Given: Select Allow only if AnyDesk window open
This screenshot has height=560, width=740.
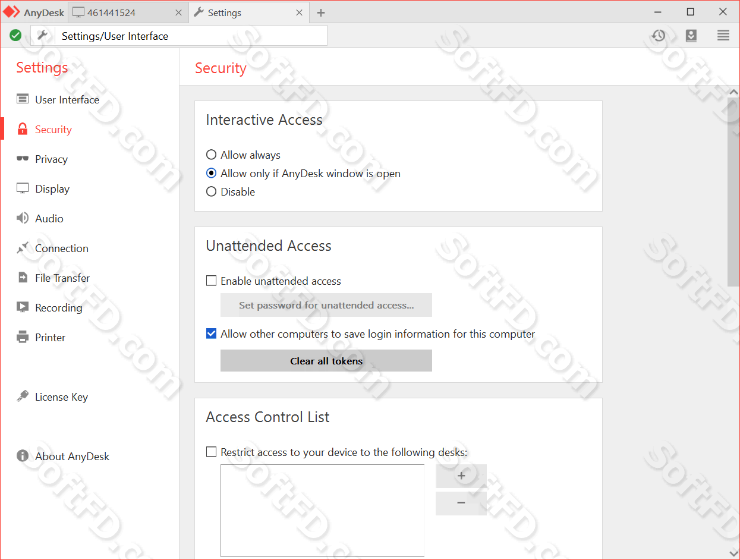Looking at the screenshot, I should pos(211,173).
